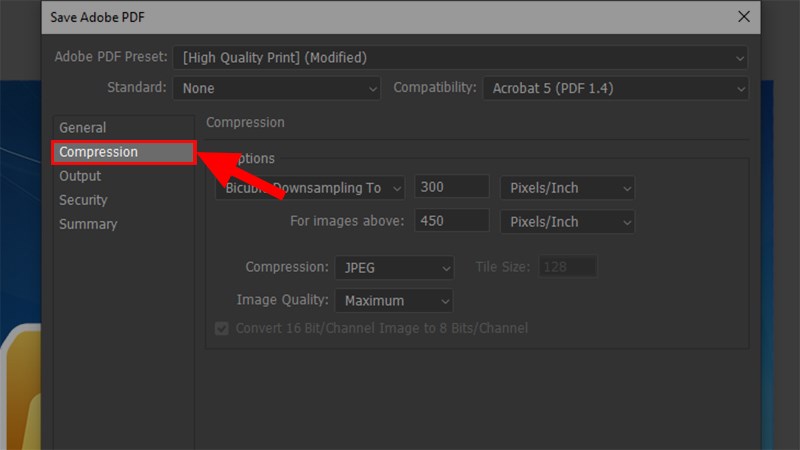The width and height of the screenshot is (800, 450).
Task: Open the Compression type dropdown showing JPEG
Action: (394, 268)
